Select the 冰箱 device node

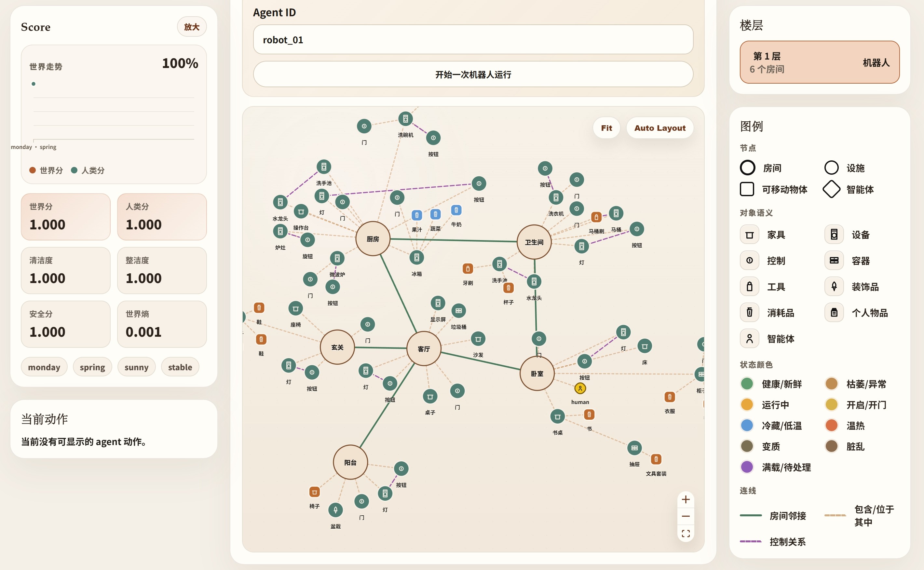point(416,257)
